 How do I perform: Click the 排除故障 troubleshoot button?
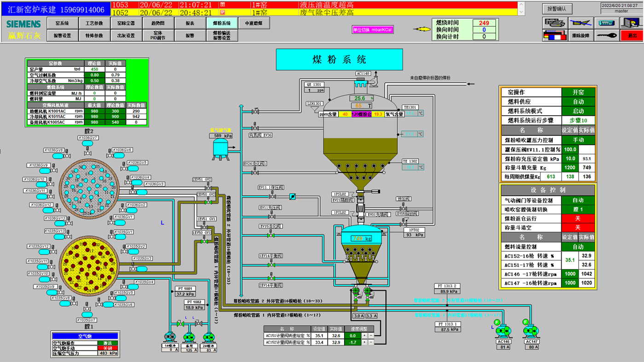[x=581, y=35]
